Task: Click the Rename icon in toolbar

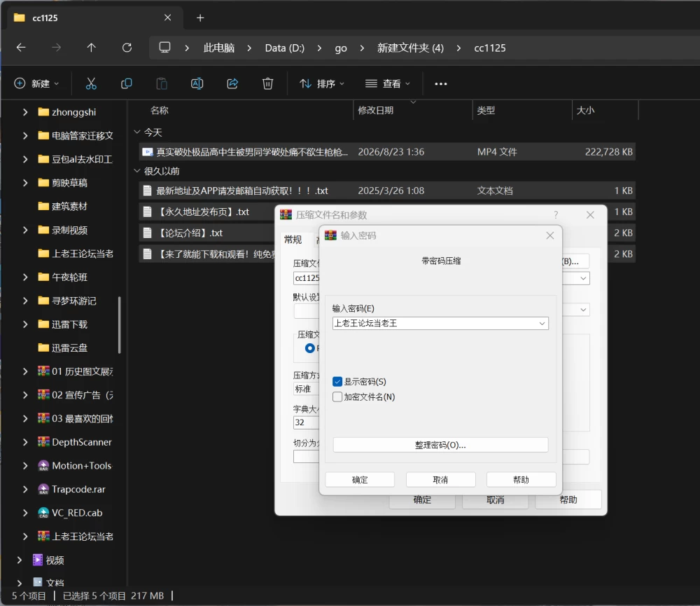Action: 197,83
